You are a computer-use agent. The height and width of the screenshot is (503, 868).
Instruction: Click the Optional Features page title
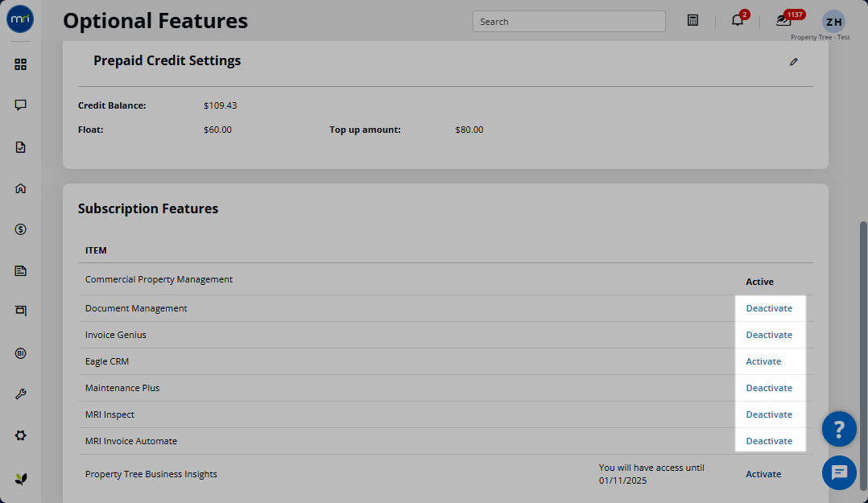click(x=155, y=21)
